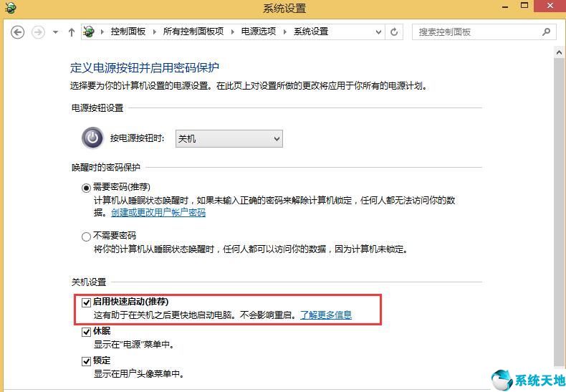Click the 唤醒时的密码保护 section label
Viewport: 566px width, 392px height.
click(x=106, y=168)
